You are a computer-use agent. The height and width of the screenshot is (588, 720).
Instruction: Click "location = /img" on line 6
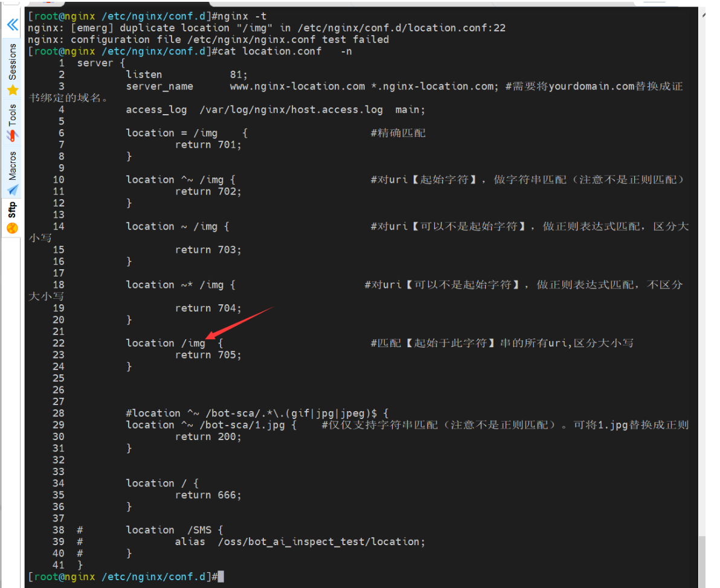click(172, 133)
